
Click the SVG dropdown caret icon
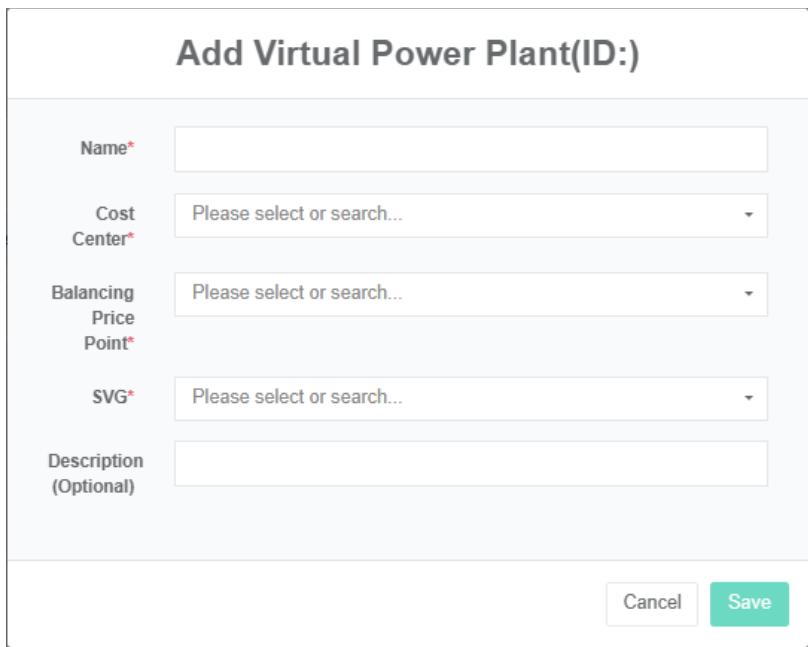click(x=749, y=398)
